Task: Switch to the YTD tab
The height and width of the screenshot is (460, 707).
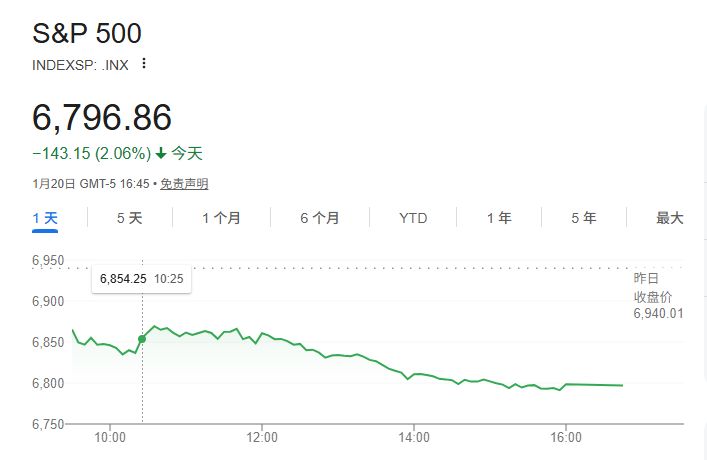Action: 413,218
